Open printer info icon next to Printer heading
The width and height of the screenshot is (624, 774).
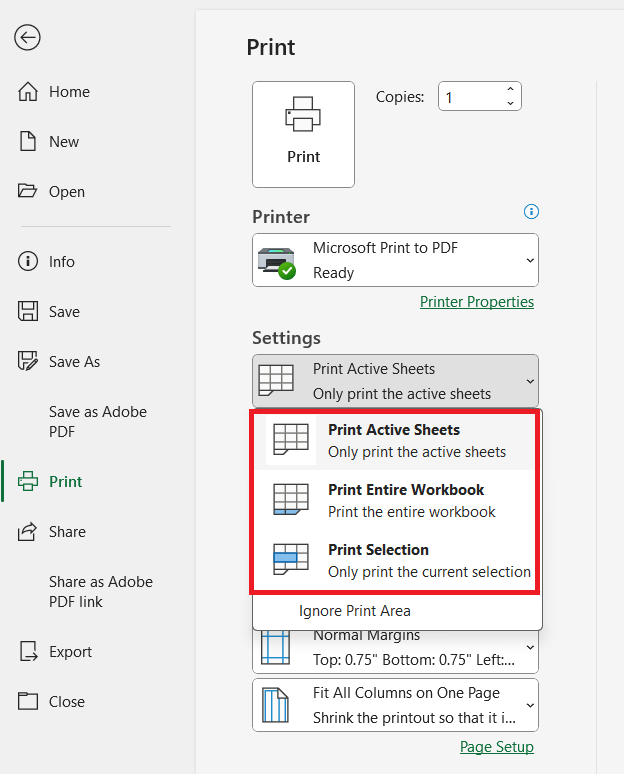click(x=531, y=212)
